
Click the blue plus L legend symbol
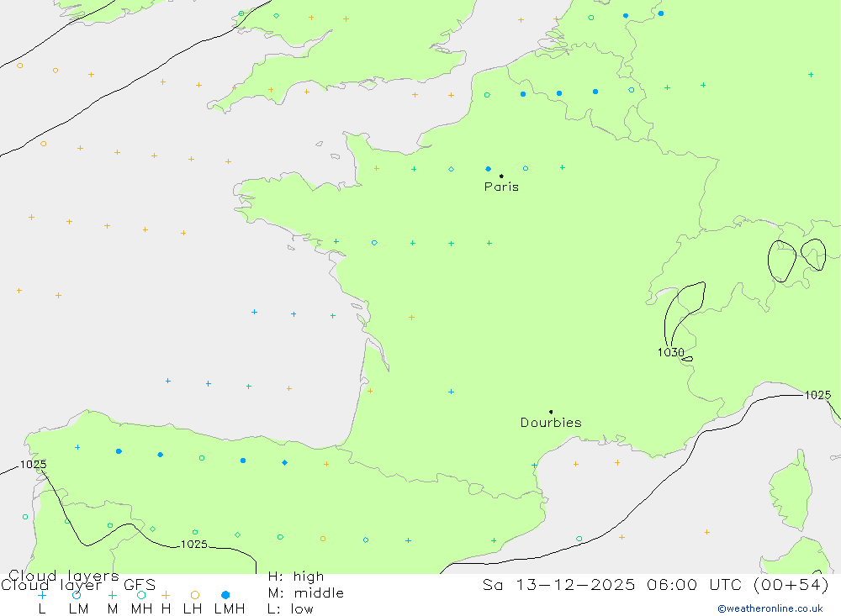coord(42,595)
